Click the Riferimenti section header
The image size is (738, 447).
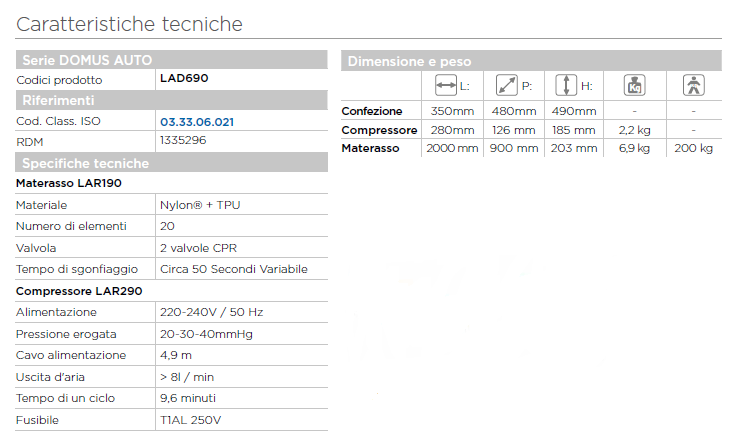[58, 100]
